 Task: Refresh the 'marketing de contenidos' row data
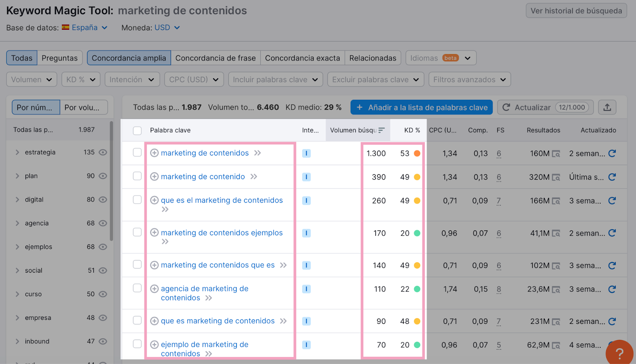pos(612,153)
